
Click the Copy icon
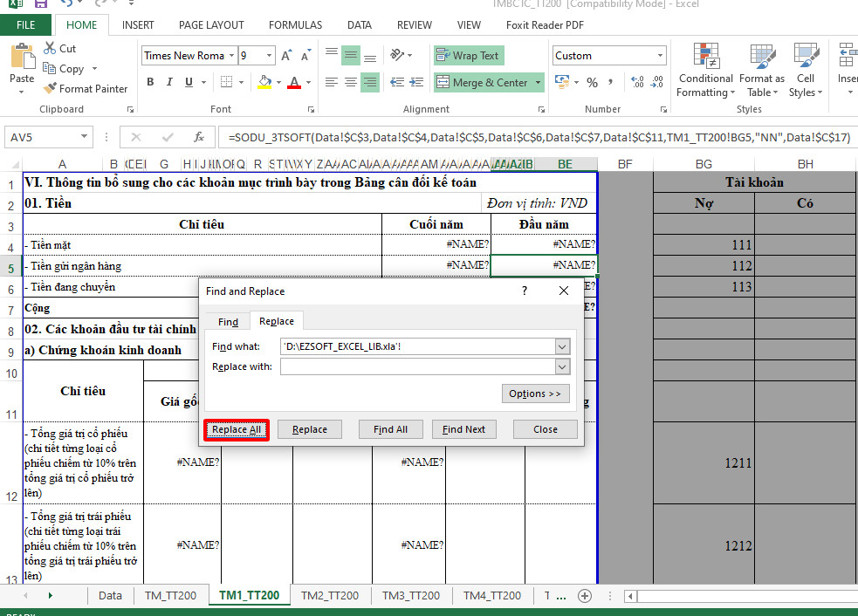(49, 68)
